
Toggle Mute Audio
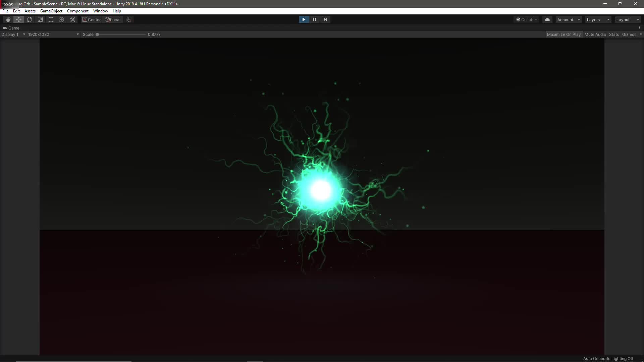(595, 34)
